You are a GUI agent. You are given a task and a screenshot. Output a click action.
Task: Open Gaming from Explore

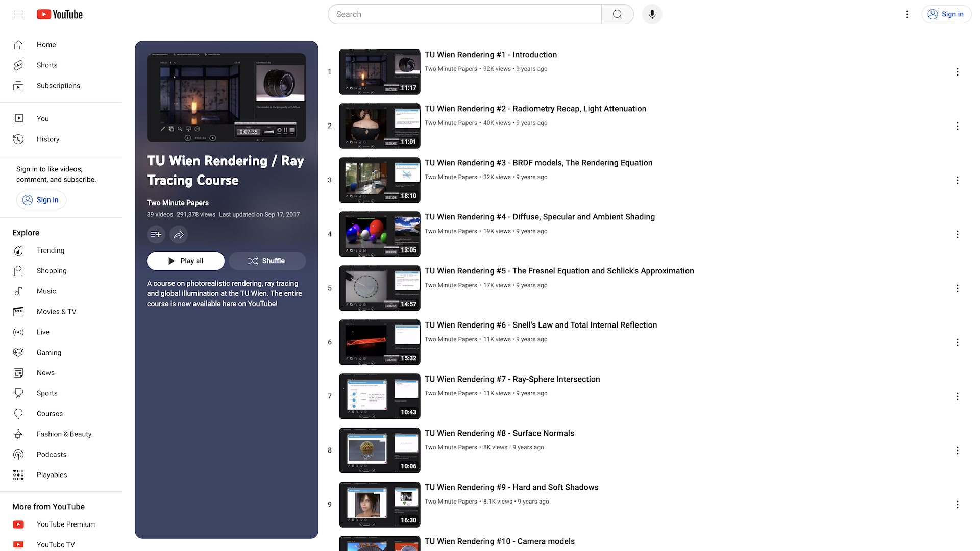click(x=61, y=353)
